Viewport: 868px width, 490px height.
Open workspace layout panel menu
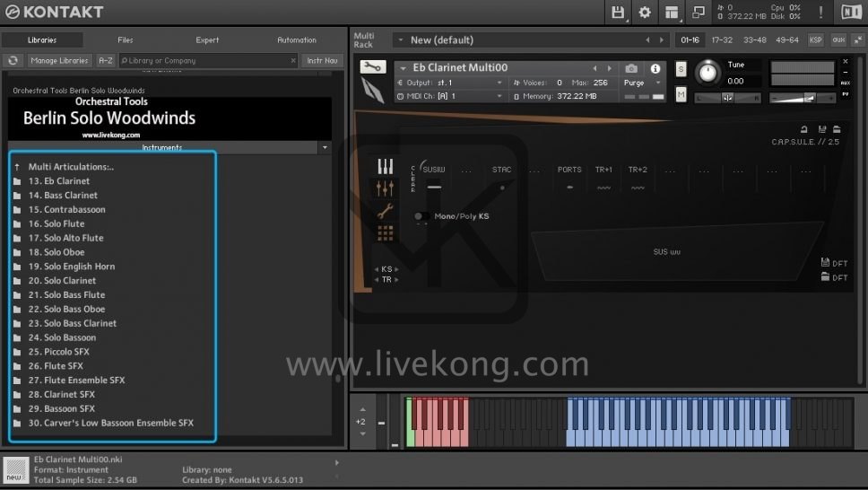click(672, 12)
